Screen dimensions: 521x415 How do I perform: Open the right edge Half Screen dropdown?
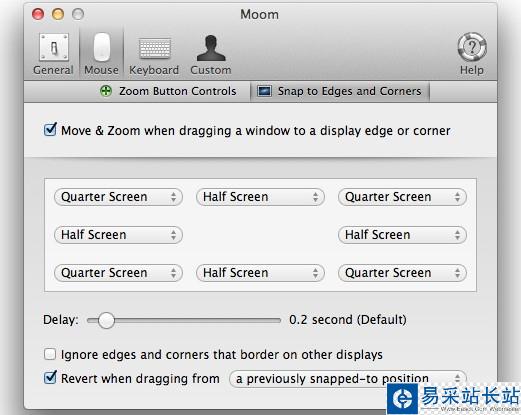tap(402, 235)
